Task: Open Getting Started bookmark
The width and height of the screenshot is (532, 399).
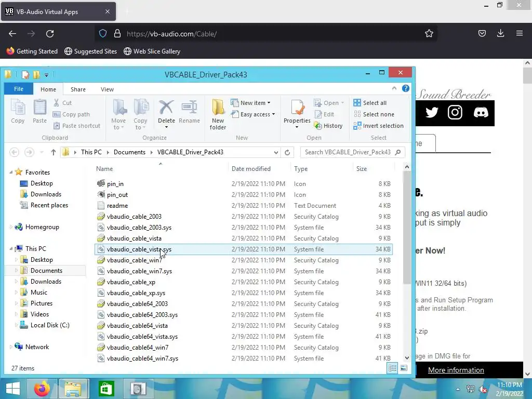Action: (x=32, y=51)
